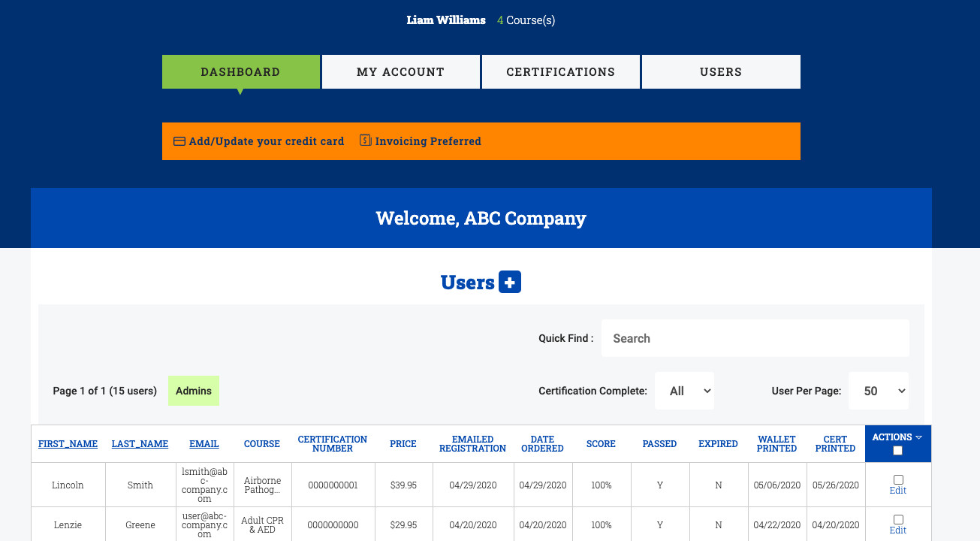Click the 04/22/2020 wallet printed date
The width and height of the screenshot is (980, 541).
click(x=777, y=525)
